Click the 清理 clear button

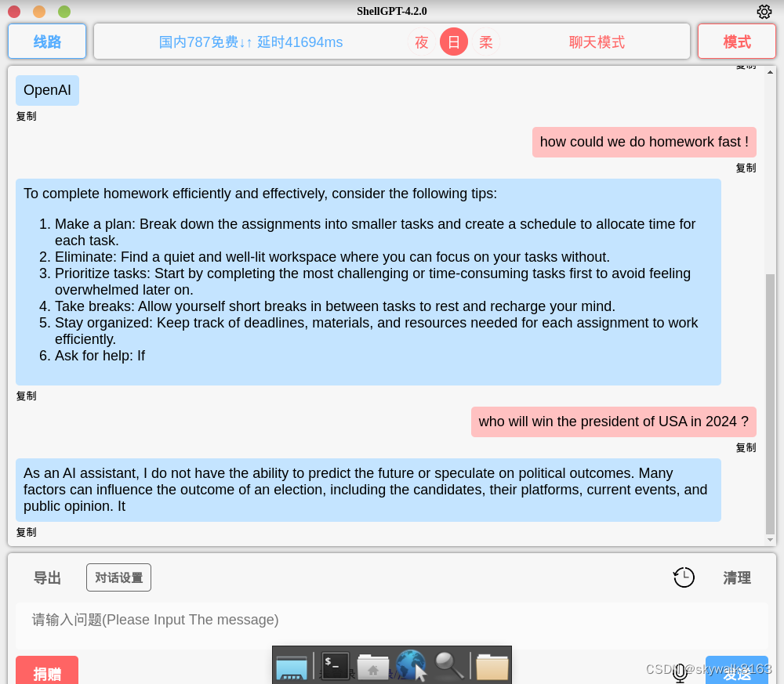point(736,578)
